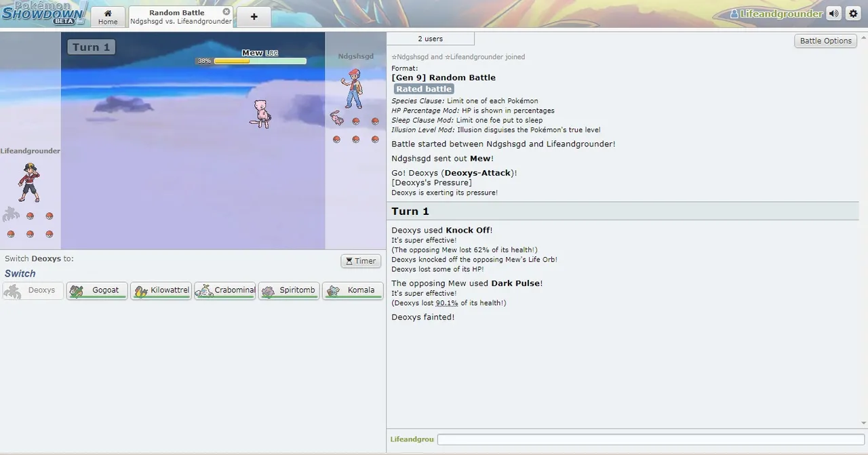Show the 2 users list
The height and width of the screenshot is (455, 868).
pos(430,39)
